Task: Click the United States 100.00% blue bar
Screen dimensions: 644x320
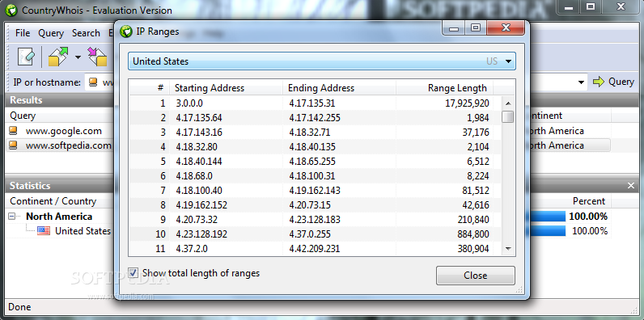Action: tap(547, 231)
